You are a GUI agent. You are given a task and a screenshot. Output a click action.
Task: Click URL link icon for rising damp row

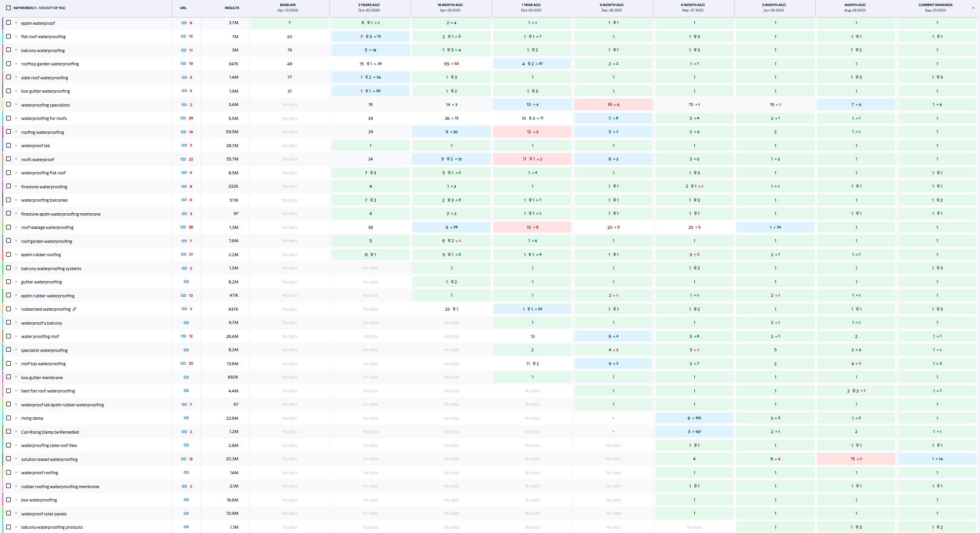coord(186,418)
